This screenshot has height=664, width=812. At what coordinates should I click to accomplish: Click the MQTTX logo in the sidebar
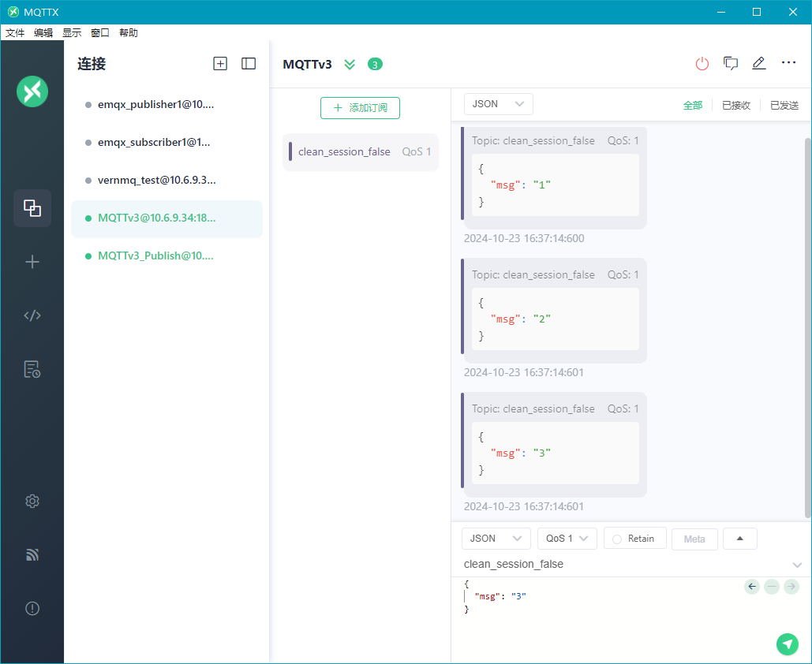click(32, 91)
